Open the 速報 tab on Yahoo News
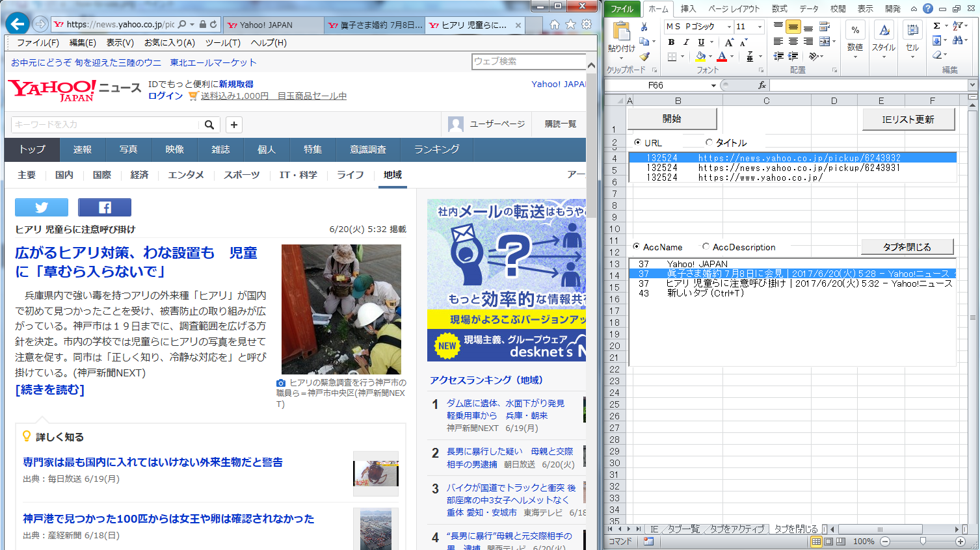The image size is (980, 550). tap(83, 150)
